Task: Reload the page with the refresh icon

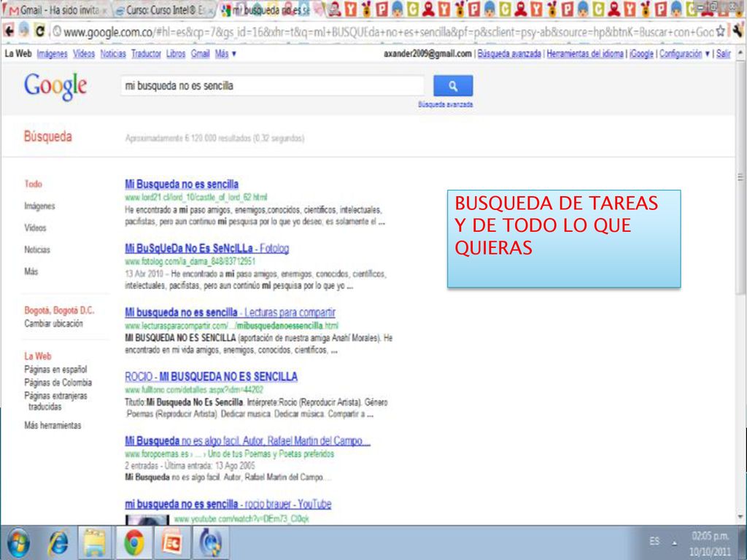Action: coord(40,31)
